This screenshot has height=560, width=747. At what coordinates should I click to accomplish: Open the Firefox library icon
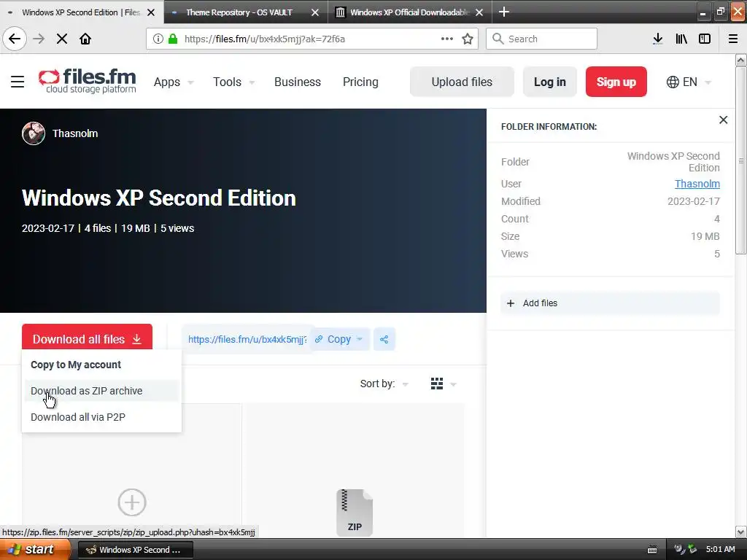pos(681,39)
